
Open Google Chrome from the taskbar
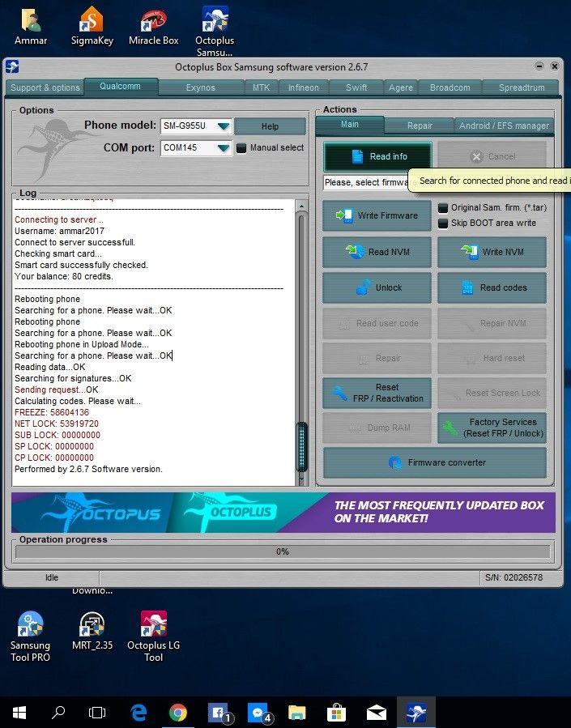[178, 712]
